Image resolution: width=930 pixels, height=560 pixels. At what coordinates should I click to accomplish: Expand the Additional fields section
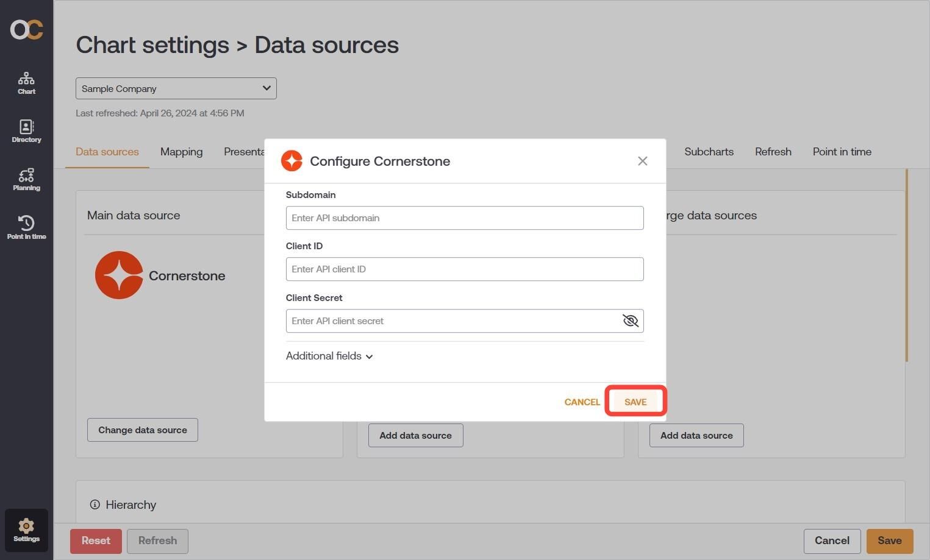pyautogui.click(x=329, y=356)
